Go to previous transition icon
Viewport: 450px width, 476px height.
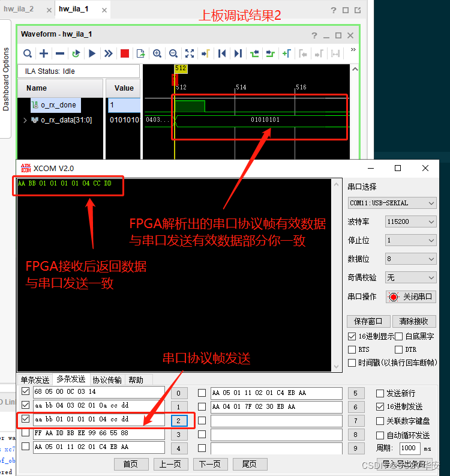254,54
